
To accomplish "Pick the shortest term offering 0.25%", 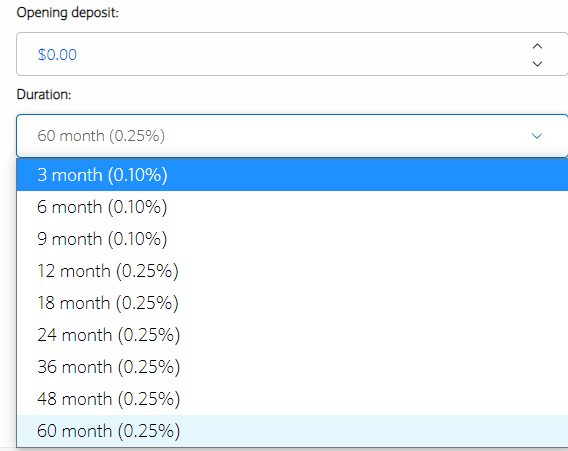I will 292,271.
